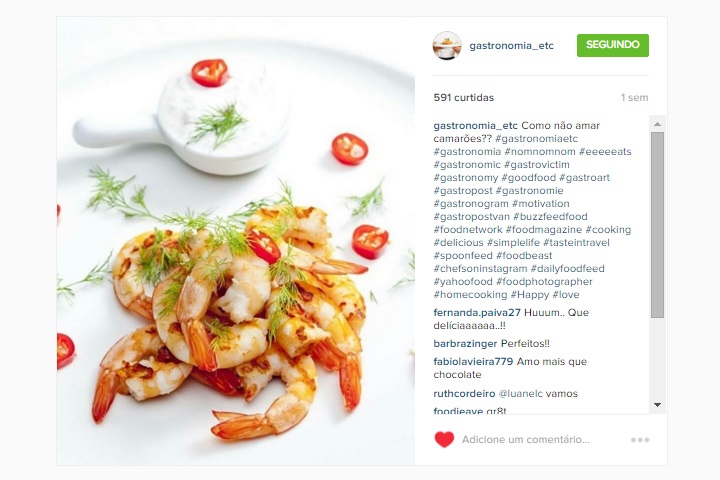
Task: Click the shrimp dish photo
Action: (x=236, y=241)
